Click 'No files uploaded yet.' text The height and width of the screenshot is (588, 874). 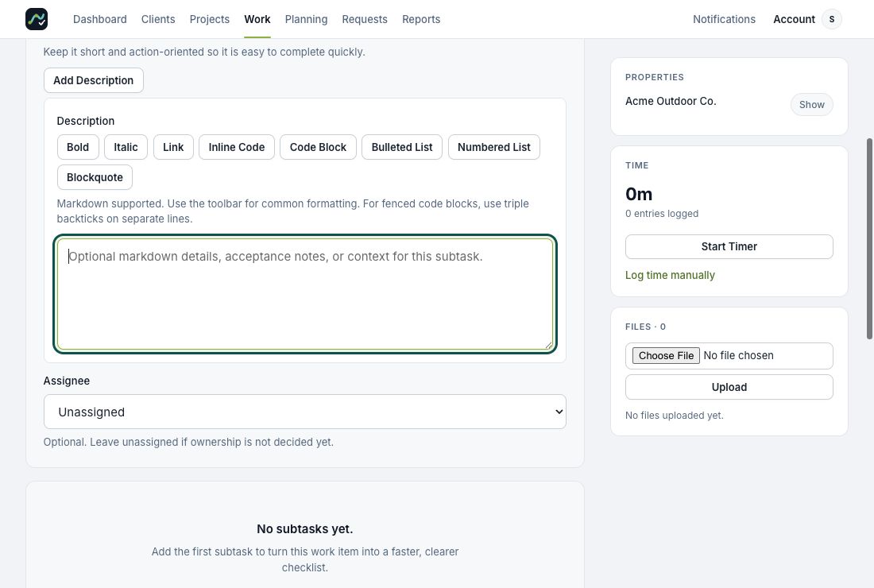(x=675, y=416)
